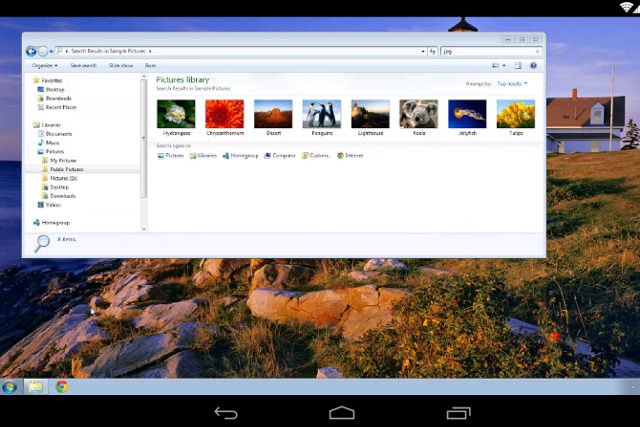
Task: Click the navigation pane vertical scrollbar
Action: pos(144,139)
